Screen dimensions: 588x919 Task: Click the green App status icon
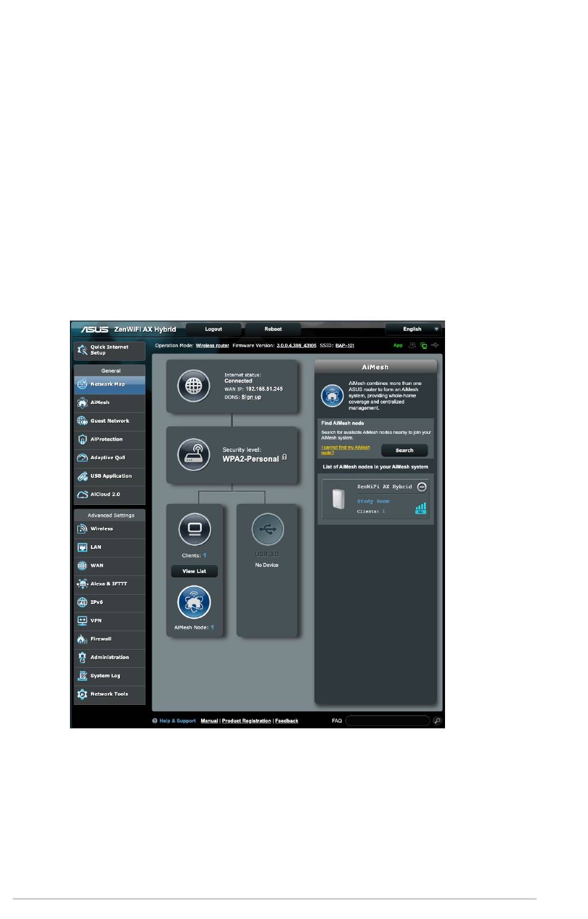(398, 345)
